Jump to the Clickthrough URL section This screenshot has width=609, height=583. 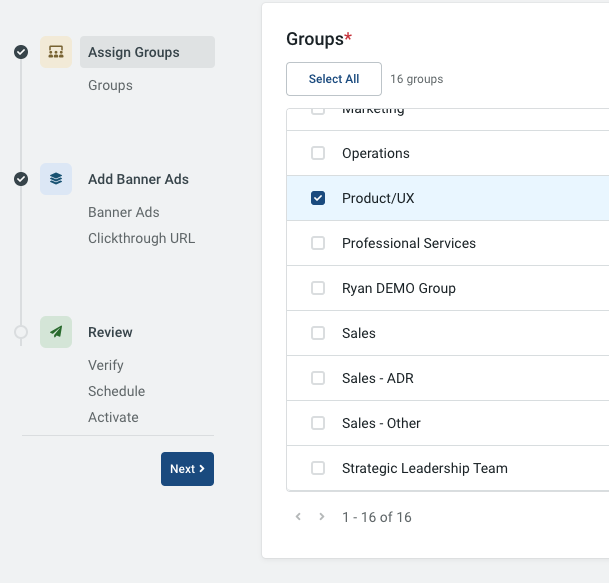[x=141, y=238]
